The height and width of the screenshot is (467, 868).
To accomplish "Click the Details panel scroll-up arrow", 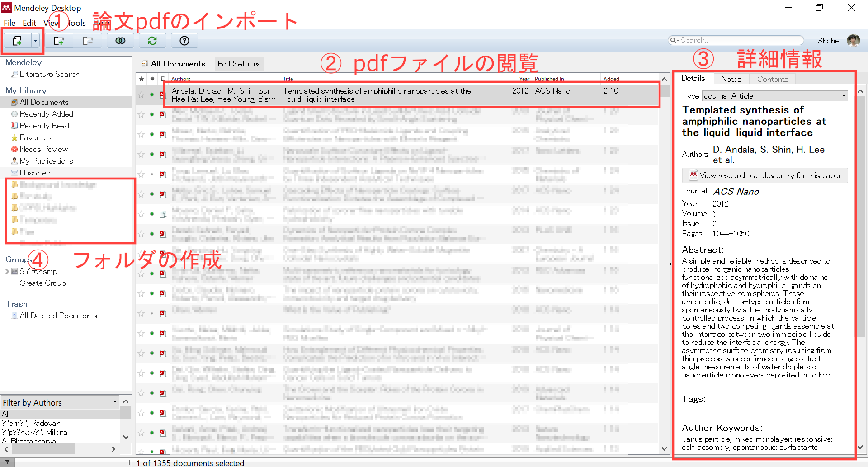I will 860,91.
